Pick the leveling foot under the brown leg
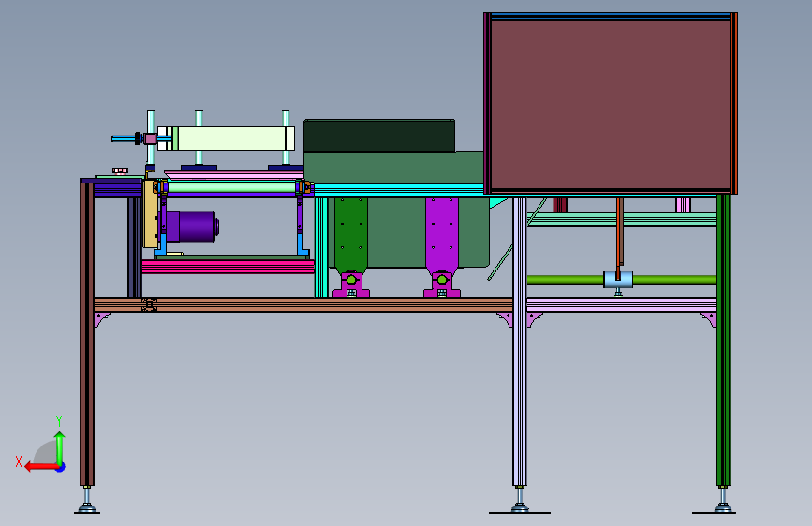Viewport: 812px width, 526px height. pos(87,501)
